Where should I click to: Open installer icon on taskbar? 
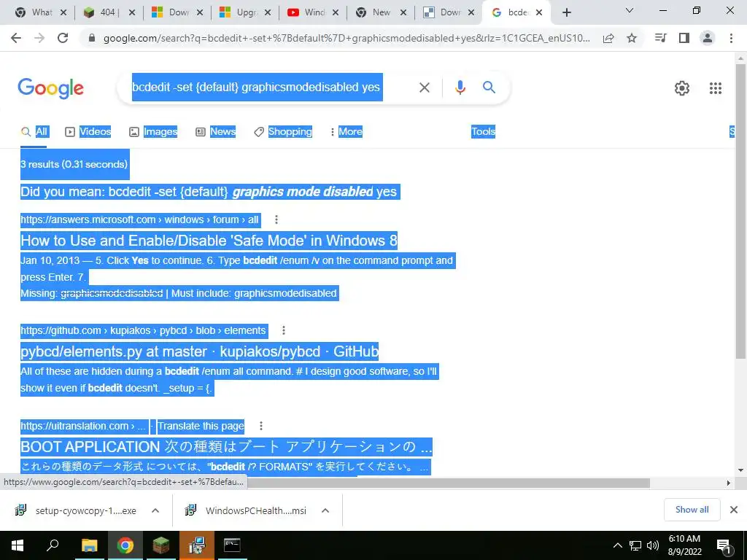(x=196, y=545)
